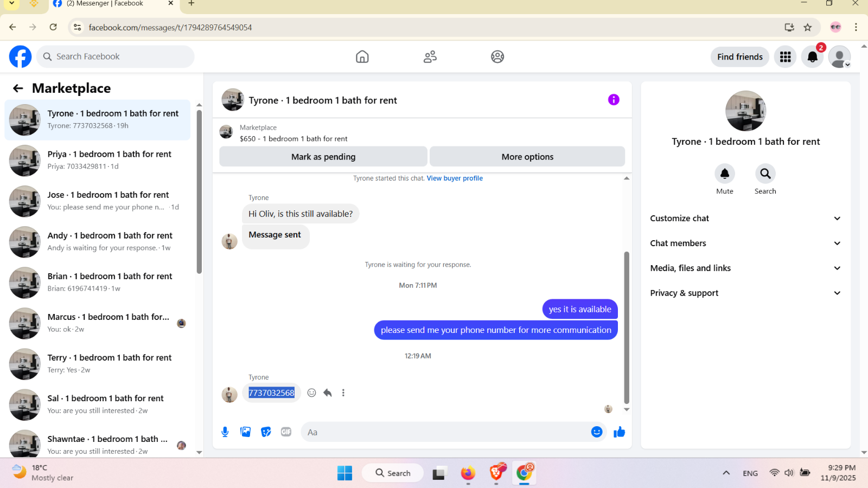Viewport: 868px width, 488px height.
Task: Open Tyrone's profile picture in right panel
Action: (x=745, y=111)
